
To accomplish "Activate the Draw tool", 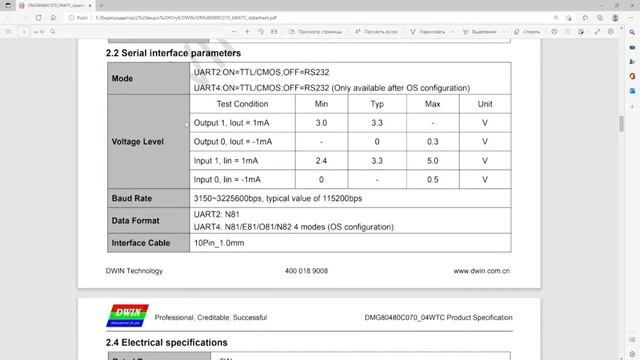I will point(427,31).
